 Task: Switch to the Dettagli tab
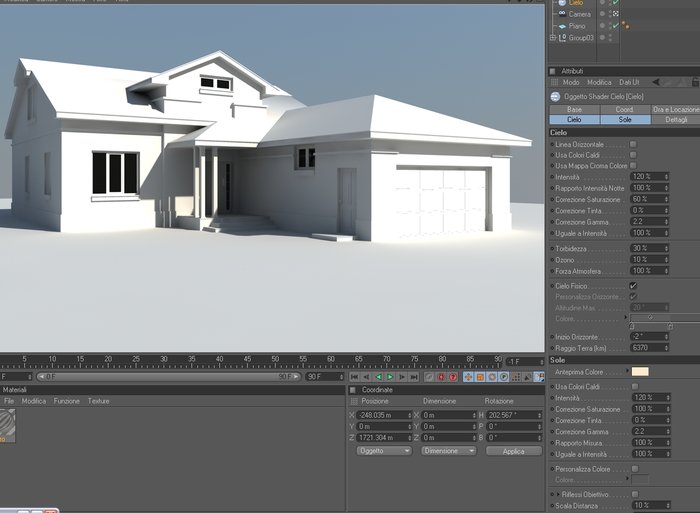(675, 120)
